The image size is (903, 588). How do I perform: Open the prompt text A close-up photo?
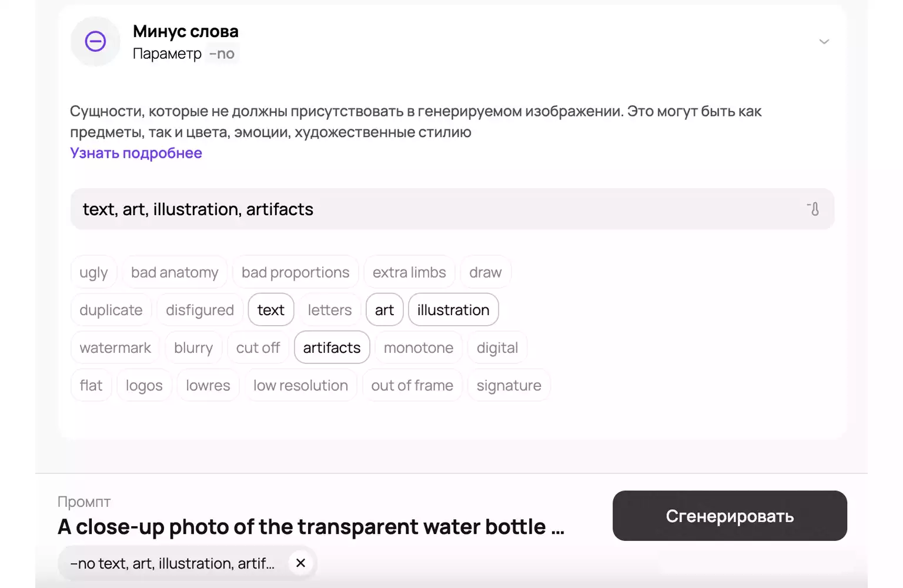311,527
